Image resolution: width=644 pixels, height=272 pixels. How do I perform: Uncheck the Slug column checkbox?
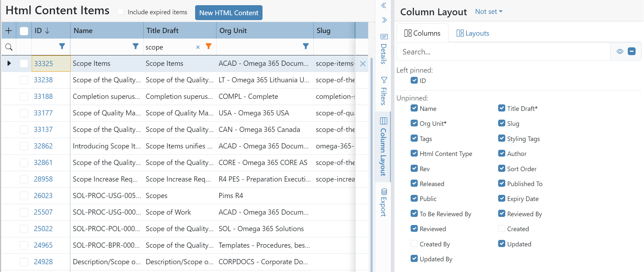point(501,123)
